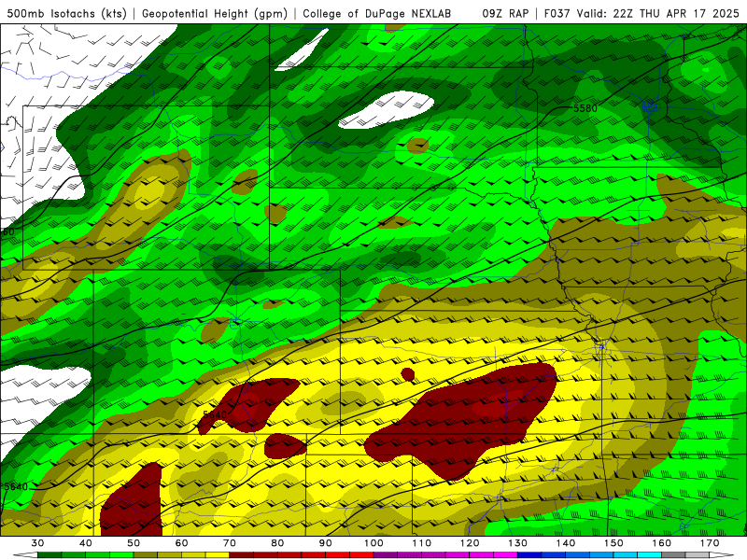The width and height of the screenshot is (747, 560).
Task: Click the 'College of DuPage NEXLAB' label
Action: point(376,13)
